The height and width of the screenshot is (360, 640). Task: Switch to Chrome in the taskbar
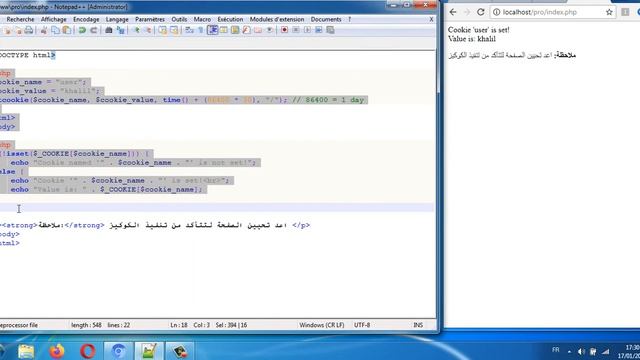[118, 351]
